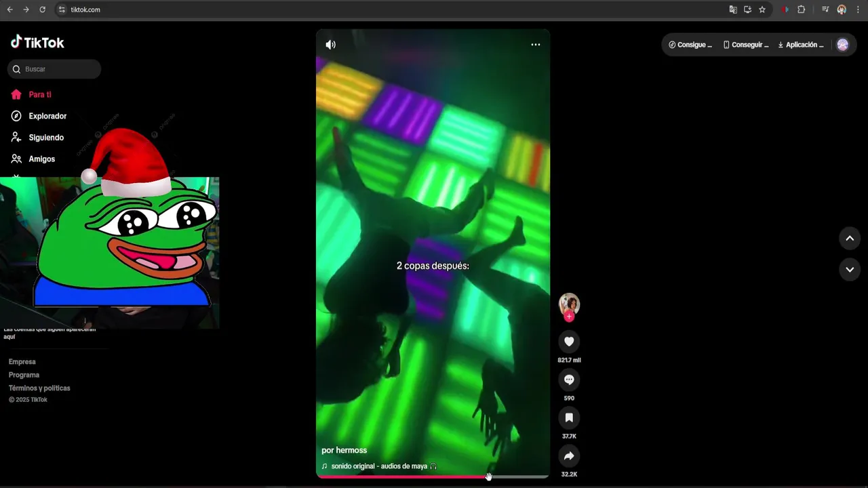Follow creator via red plus badge
The height and width of the screenshot is (488, 868).
pyautogui.click(x=569, y=317)
